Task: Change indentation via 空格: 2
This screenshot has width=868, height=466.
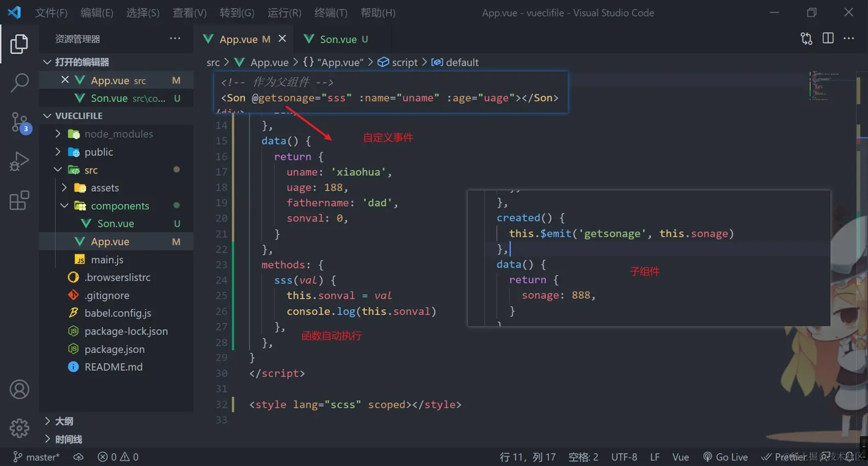Action: point(583,457)
